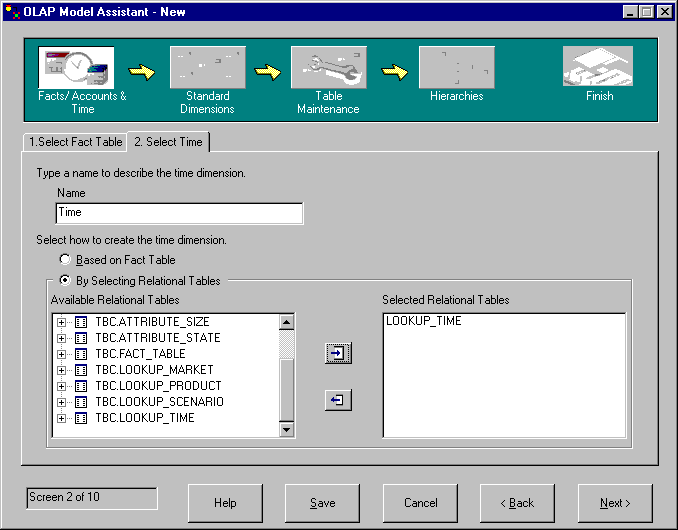The width and height of the screenshot is (678, 530).
Task: Click the Save button
Action: coord(323,503)
